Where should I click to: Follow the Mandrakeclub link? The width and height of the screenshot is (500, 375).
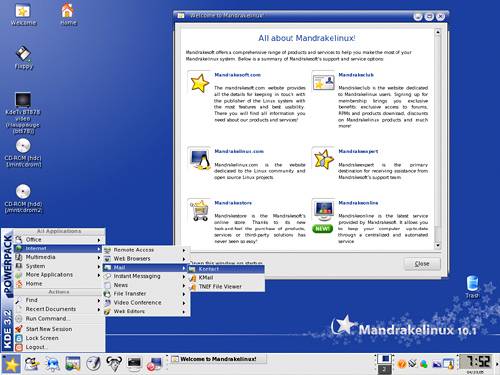tap(356, 75)
